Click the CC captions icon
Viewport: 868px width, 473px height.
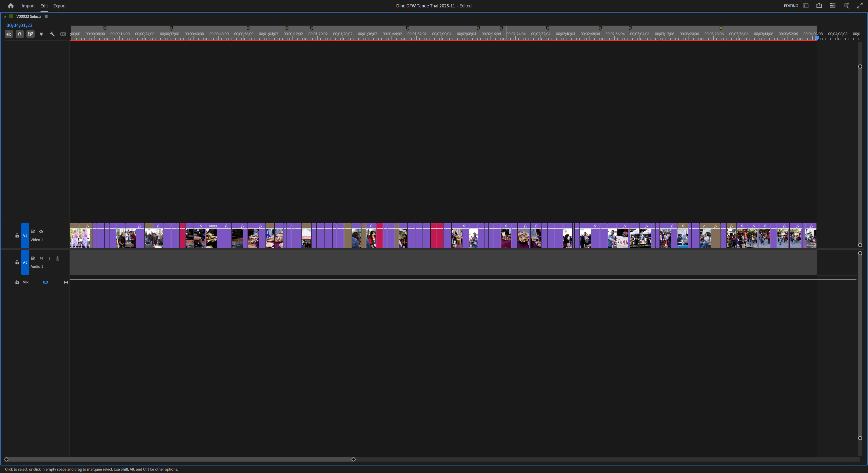pos(63,34)
